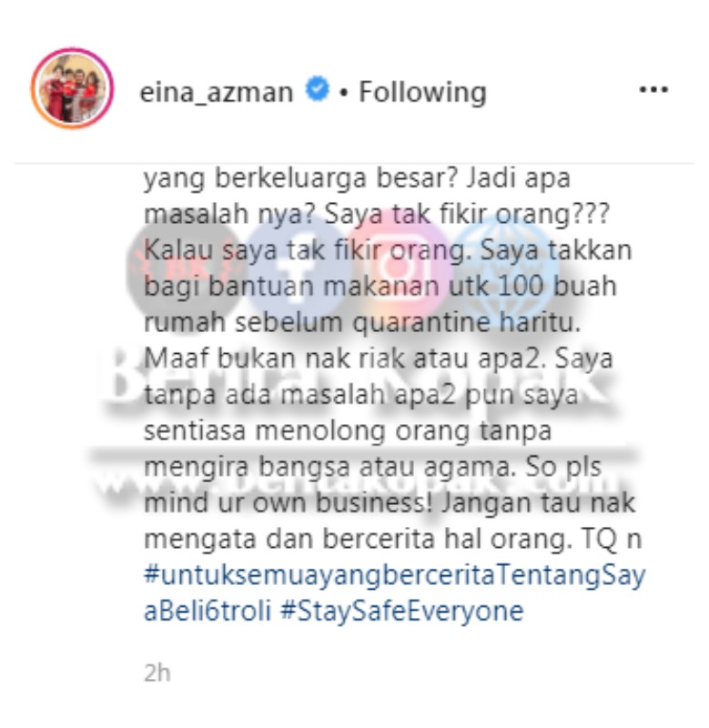The width and height of the screenshot is (709, 728).
Task: Toggle the Following status button
Action: (422, 92)
